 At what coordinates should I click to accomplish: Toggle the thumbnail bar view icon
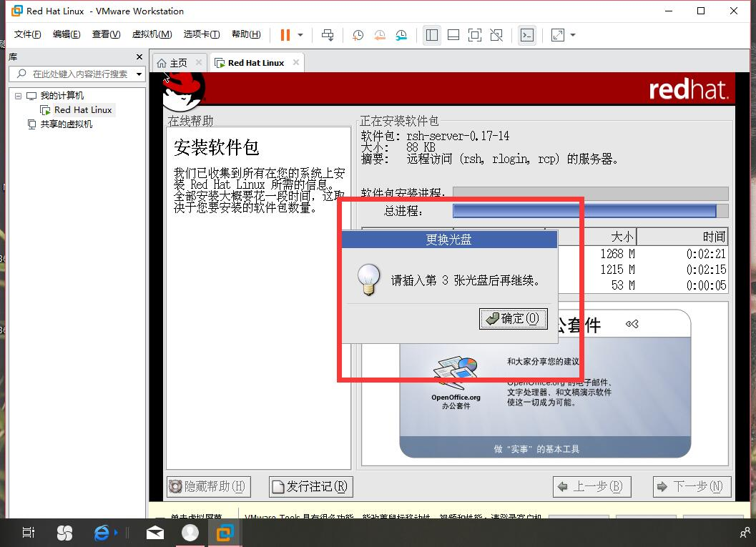click(x=453, y=35)
